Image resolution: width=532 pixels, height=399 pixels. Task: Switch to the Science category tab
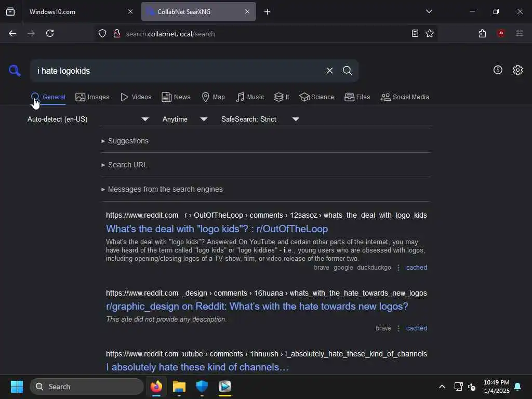click(x=316, y=97)
